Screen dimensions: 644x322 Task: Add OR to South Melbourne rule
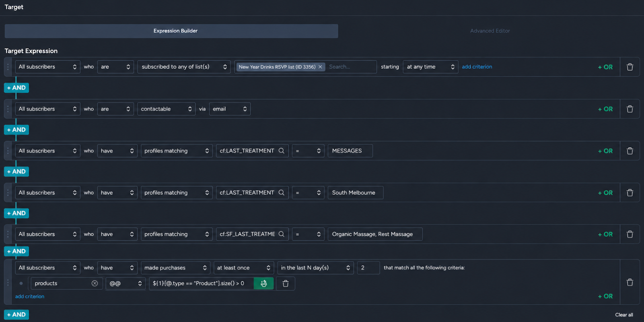pyautogui.click(x=605, y=193)
